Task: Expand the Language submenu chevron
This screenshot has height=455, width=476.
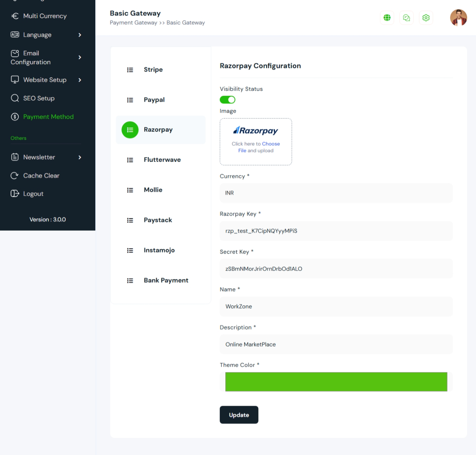Action: tap(80, 35)
